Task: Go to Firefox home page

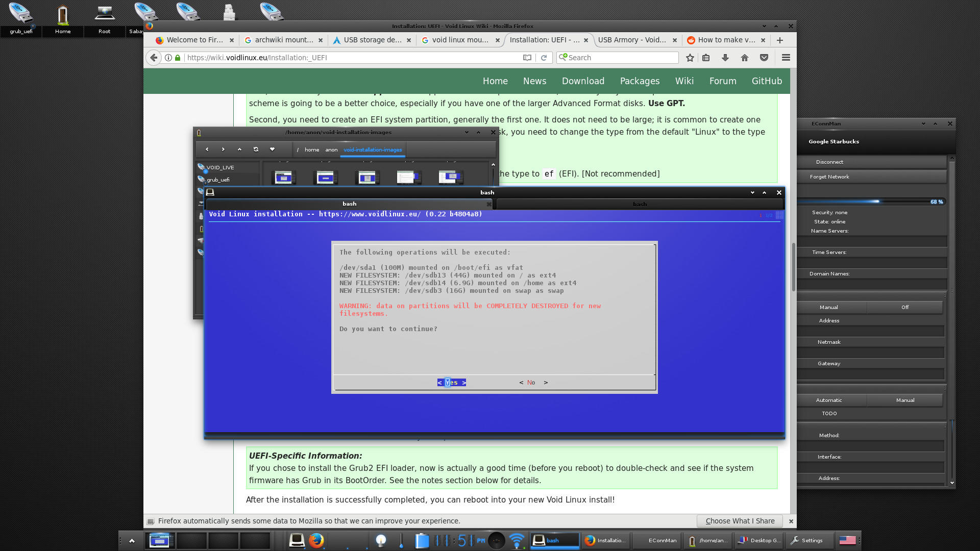Action: click(745, 58)
